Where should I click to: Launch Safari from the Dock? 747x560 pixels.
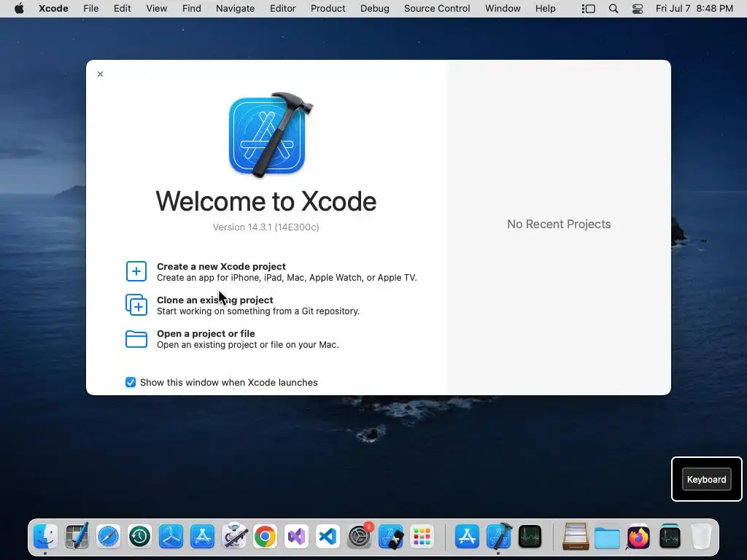pos(108,537)
